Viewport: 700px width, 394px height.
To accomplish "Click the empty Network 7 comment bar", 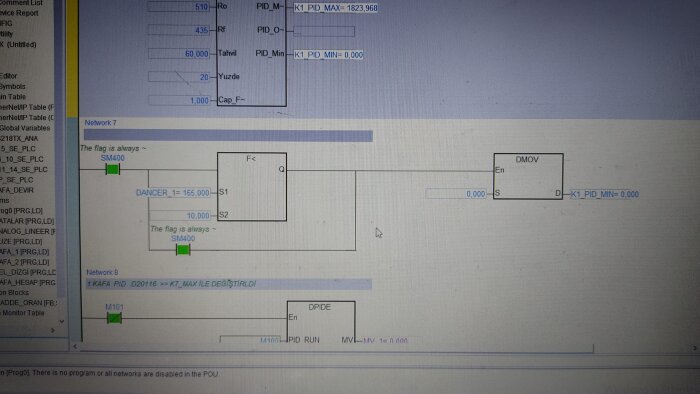I will coord(228,136).
